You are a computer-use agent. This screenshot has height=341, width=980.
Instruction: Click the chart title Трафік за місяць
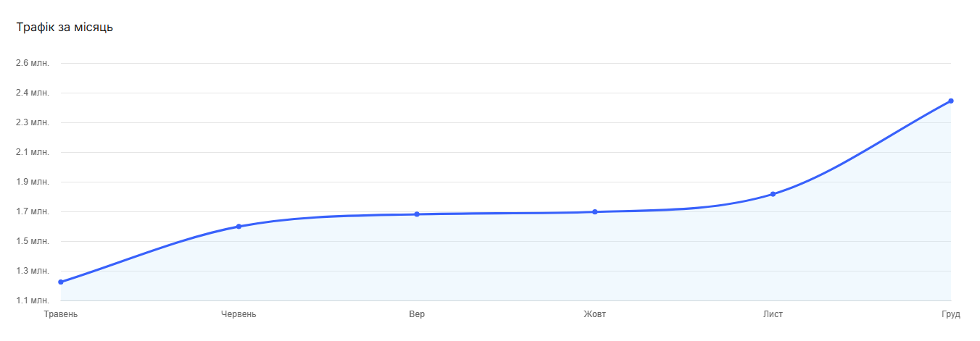click(65, 28)
